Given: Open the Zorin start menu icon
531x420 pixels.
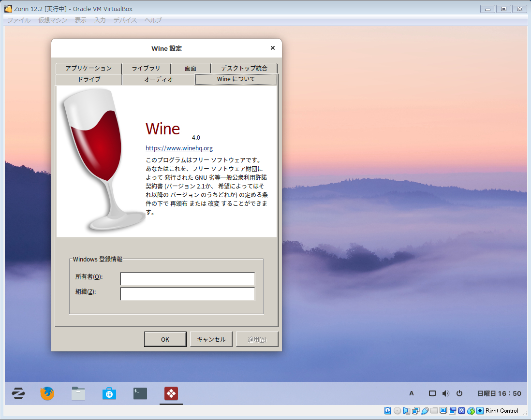Looking at the screenshot, I should [18, 393].
